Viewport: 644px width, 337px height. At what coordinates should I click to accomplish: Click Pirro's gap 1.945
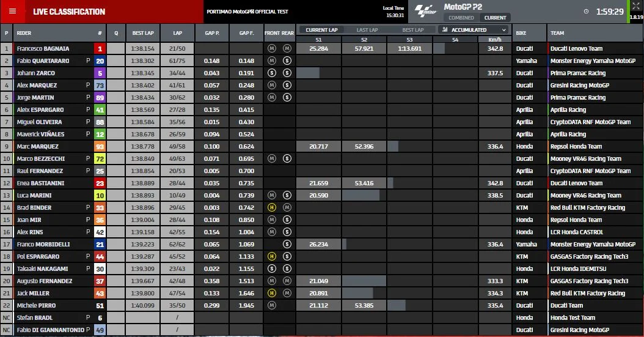[246, 305]
